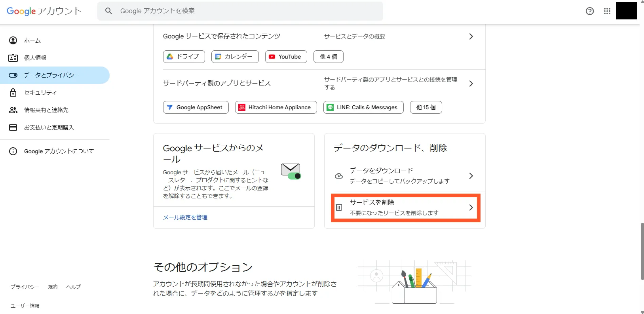Viewport: 644px width, 314px height.
Task: Open the LINE: Calls & Messages chip
Action: click(x=363, y=107)
